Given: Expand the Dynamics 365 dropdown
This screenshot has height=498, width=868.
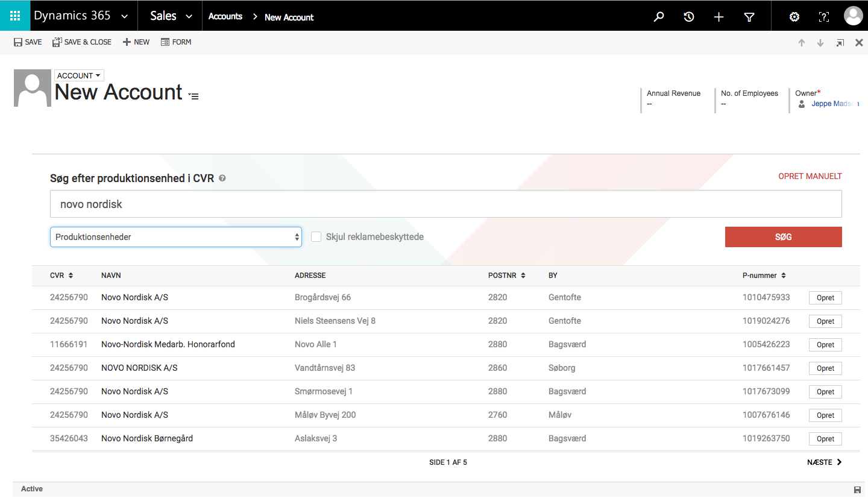Looking at the screenshot, I should (x=125, y=17).
